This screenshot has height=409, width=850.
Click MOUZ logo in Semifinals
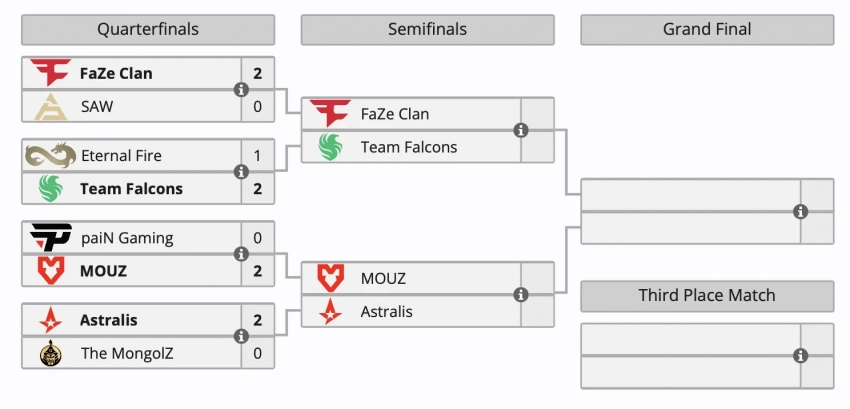coord(330,278)
